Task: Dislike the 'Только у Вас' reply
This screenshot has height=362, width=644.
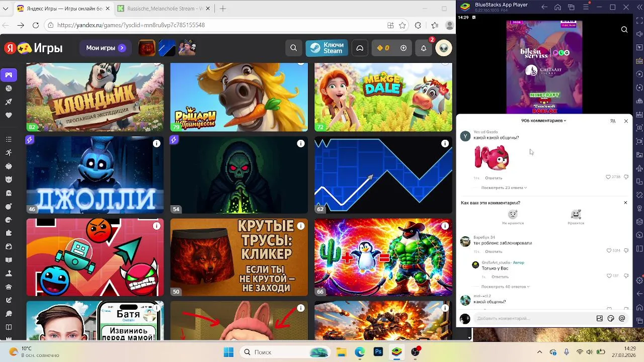Action: (626, 276)
